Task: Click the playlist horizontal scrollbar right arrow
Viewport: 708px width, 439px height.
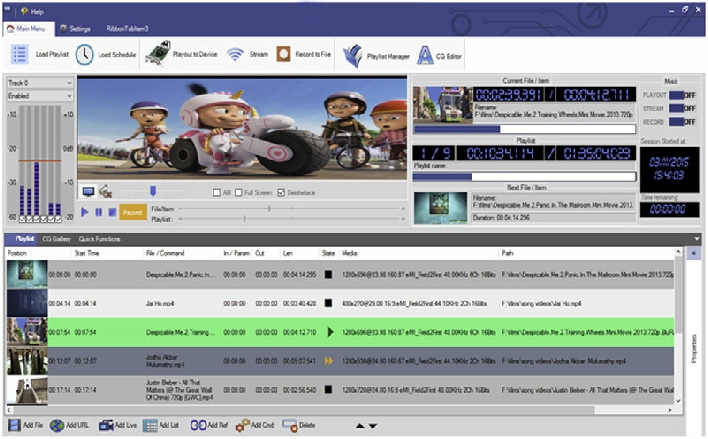Action: tap(670, 410)
